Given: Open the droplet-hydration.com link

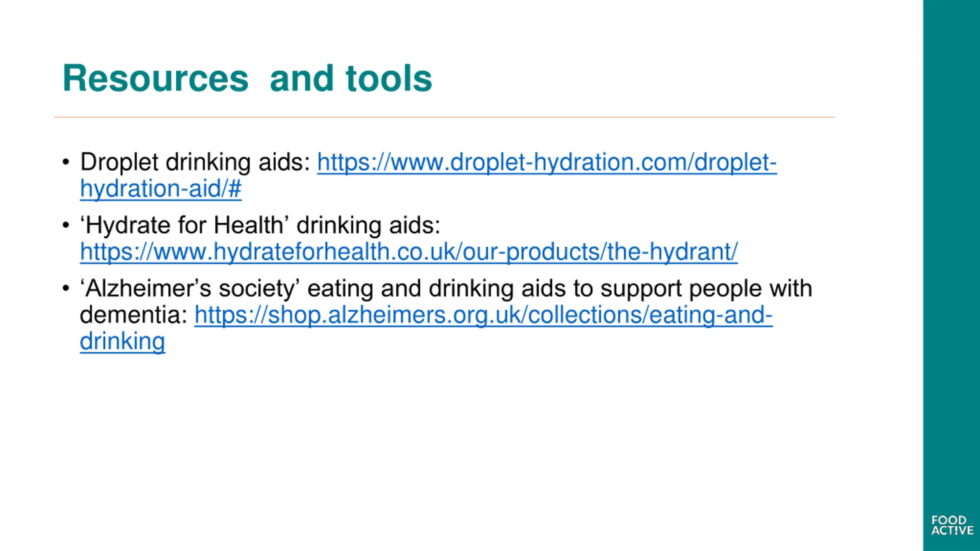Looking at the screenshot, I should click(547, 162).
